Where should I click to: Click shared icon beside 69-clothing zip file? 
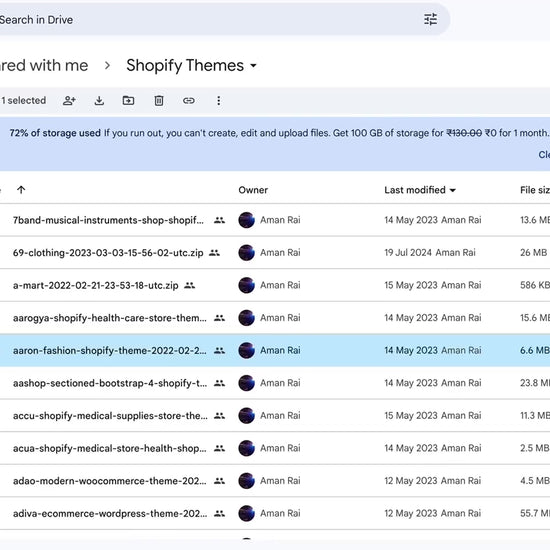tap(214, 253)
